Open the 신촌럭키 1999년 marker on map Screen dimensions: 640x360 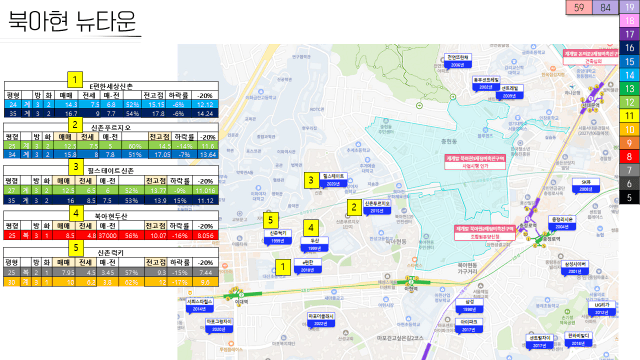click(278, 237)
